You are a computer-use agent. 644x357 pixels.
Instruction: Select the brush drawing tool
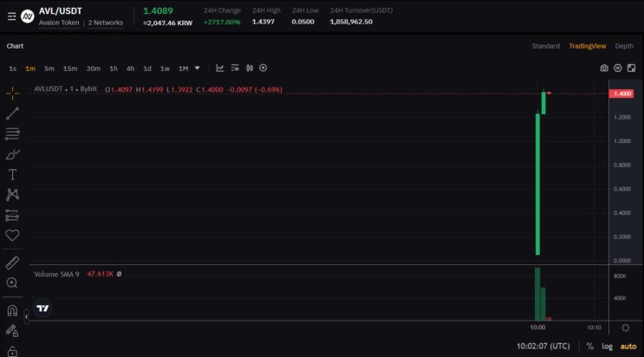12,154
